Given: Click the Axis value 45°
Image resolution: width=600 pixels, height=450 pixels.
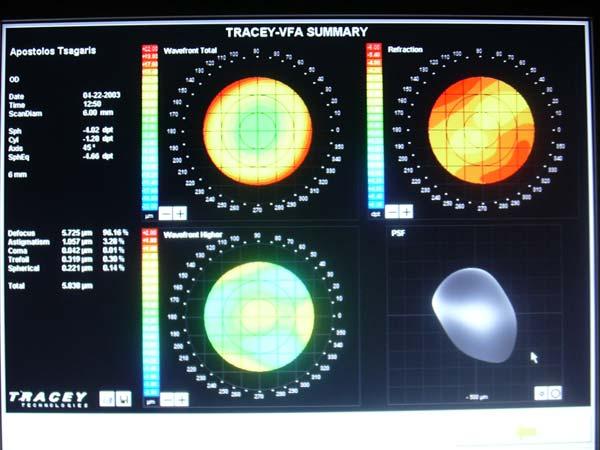Looking at the screenshot, I should coord(87,147).
